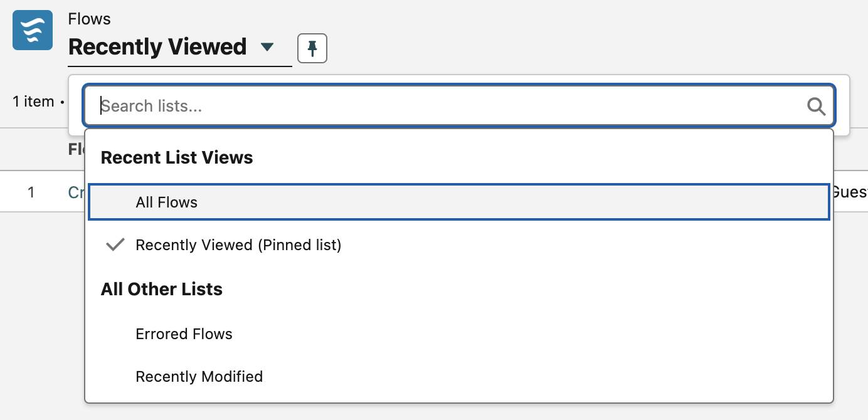The image size is (868, 420).
Task: Open the partially hidden flow link in row 1
Action: (x=76, y=192)
